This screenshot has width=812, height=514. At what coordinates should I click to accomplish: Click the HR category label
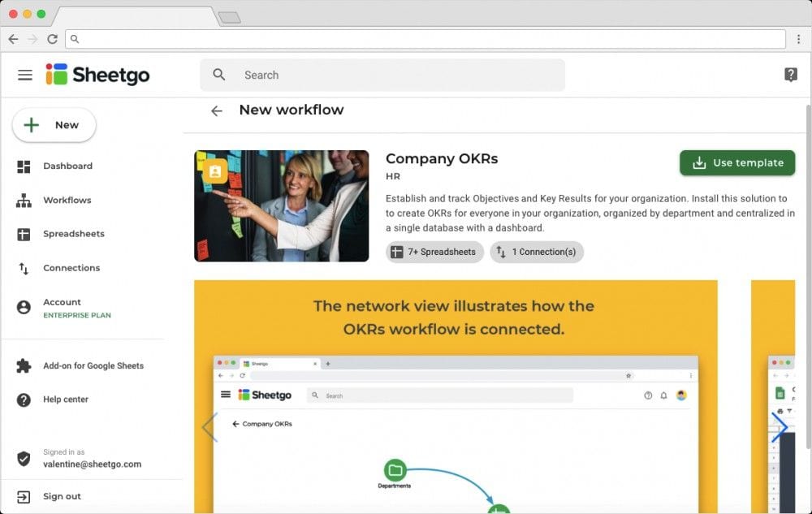pos(393,176)
